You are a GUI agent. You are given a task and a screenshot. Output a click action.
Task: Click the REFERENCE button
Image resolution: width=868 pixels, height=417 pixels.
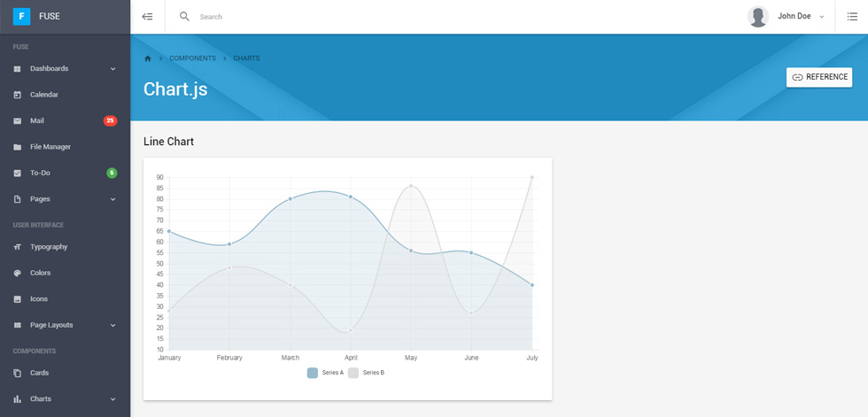point(818,77)
